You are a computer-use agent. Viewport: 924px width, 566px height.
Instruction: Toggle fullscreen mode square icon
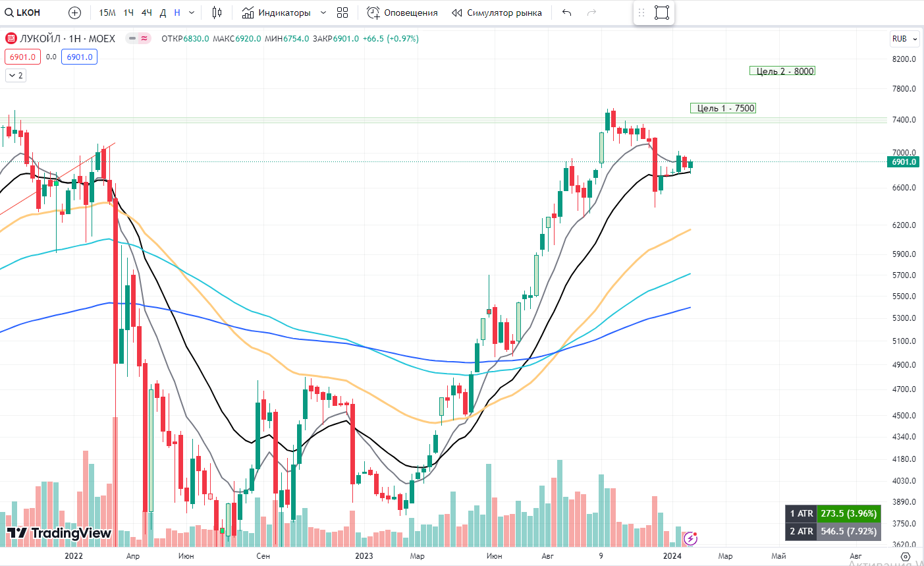click(x=662, y=13)
